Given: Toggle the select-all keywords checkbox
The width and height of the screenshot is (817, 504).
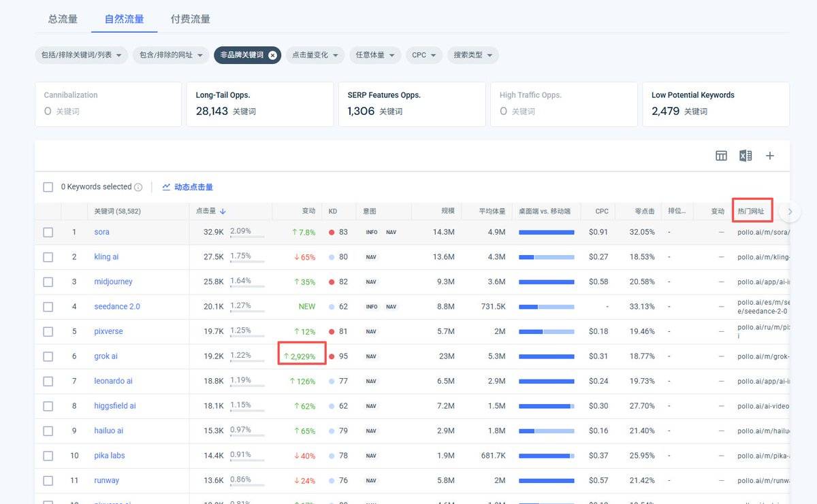Looking at the screenshot, I should [x=48, y=187].
